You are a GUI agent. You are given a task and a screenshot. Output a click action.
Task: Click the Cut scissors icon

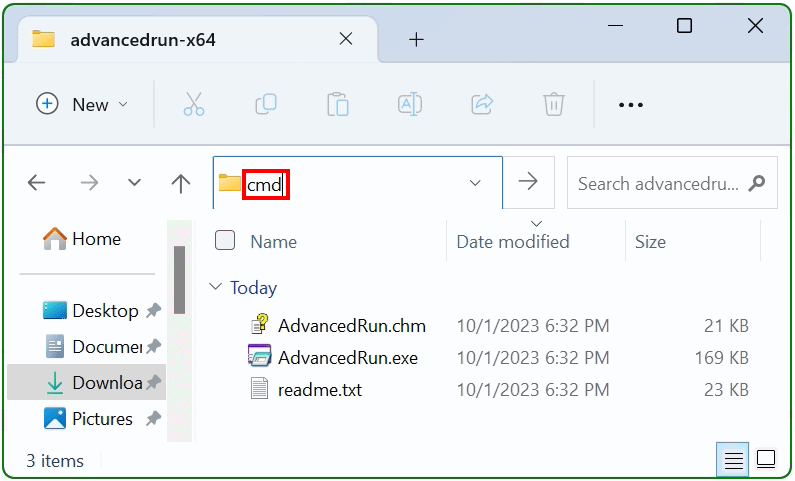click(x=194, y=104)
